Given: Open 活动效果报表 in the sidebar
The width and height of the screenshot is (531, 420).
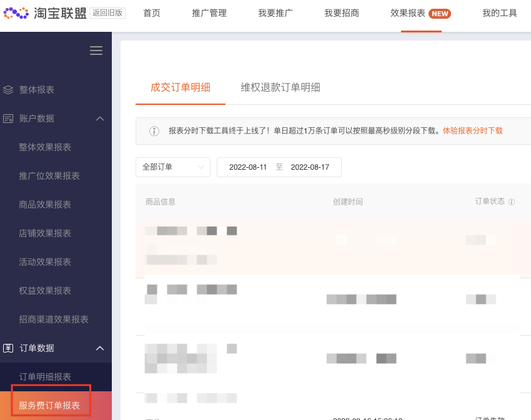Looking at the screenshot, I should coord(45,262).
